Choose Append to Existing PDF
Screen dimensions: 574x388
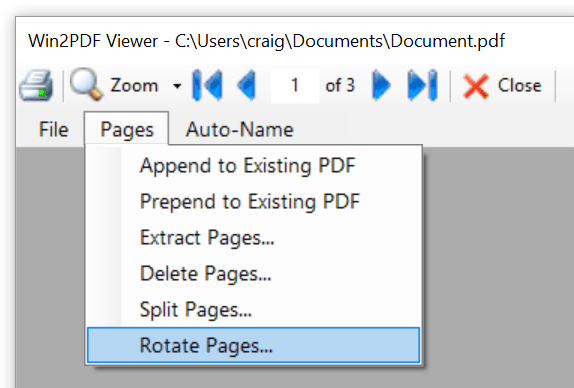click(253, 165)
